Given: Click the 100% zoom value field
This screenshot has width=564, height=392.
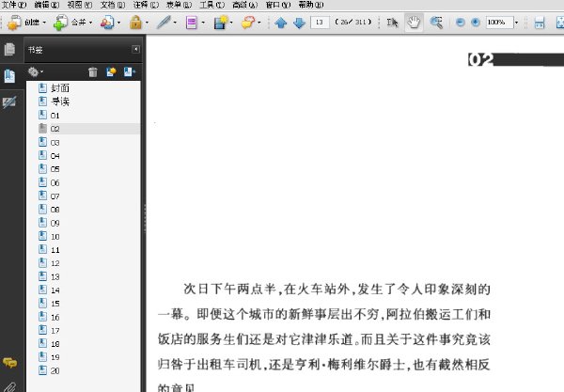Looking at the screenshot, I should tap(499, 23).
